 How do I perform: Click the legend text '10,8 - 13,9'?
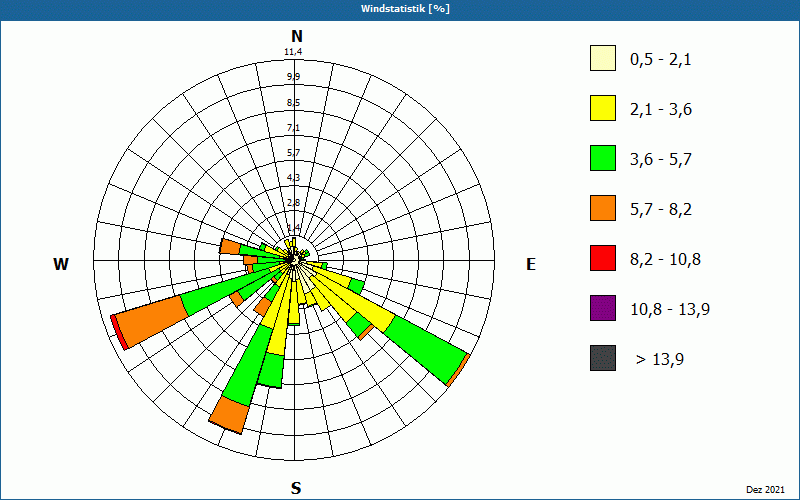(x=670, y=310)
